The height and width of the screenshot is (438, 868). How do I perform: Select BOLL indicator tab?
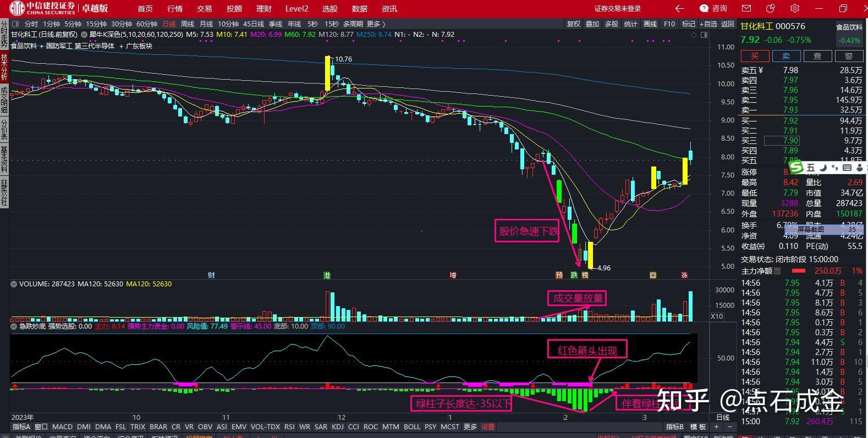(412, 427)
